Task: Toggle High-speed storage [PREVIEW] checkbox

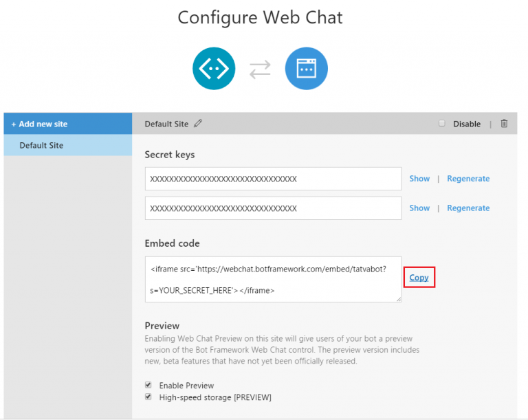Action: [148, 397]
